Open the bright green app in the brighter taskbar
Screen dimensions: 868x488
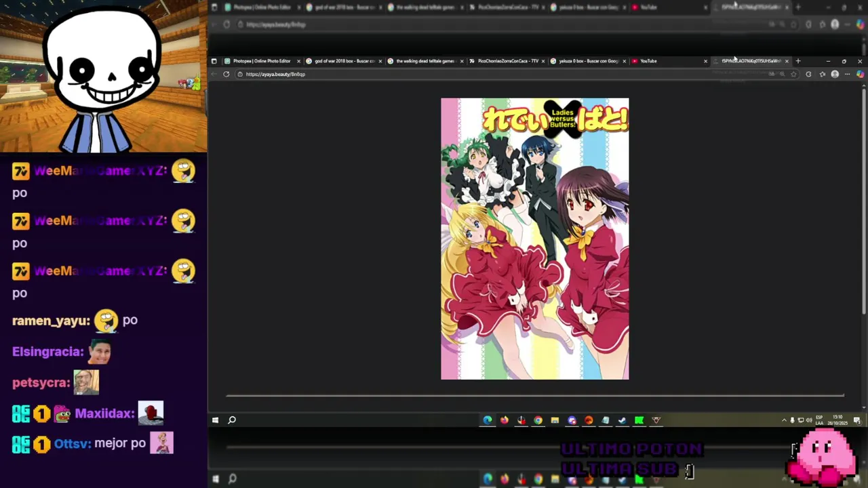(x=639, y=420)
